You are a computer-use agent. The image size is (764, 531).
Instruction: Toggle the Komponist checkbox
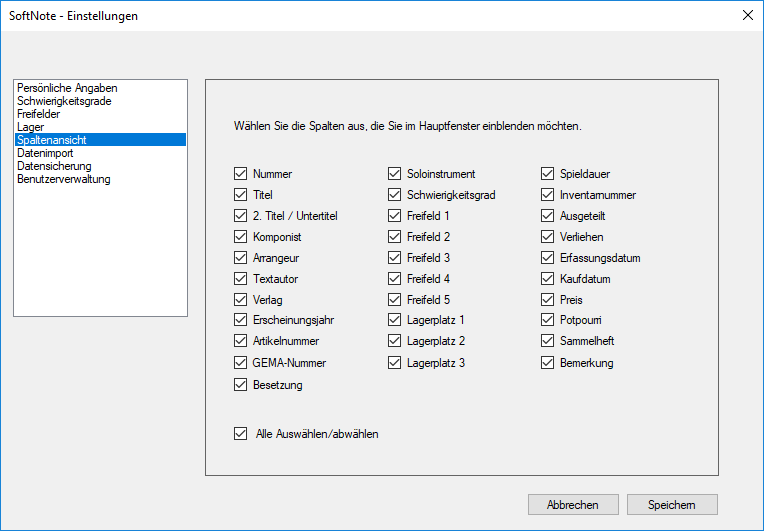240,237
